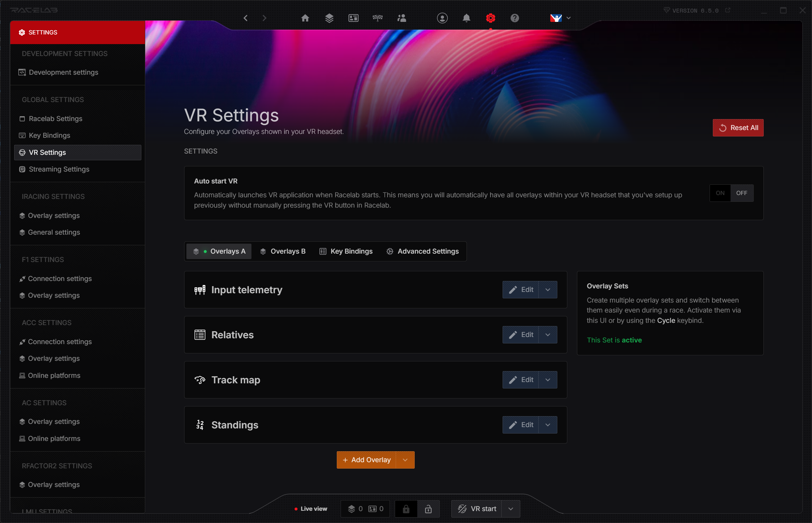Open the Add Overlay dropdown arrow

(405, 460)
